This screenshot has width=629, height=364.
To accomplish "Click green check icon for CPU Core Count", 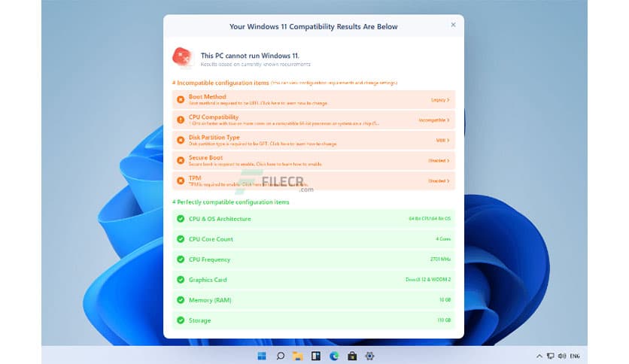I will [x=181, y=239].
